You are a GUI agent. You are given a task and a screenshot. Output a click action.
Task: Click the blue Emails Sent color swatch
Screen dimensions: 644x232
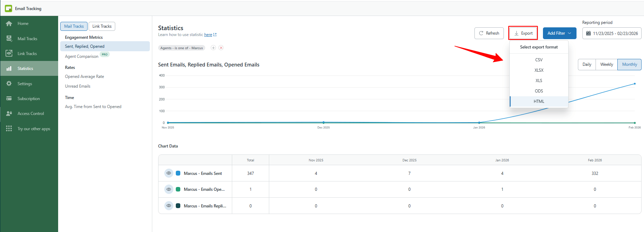178,173
